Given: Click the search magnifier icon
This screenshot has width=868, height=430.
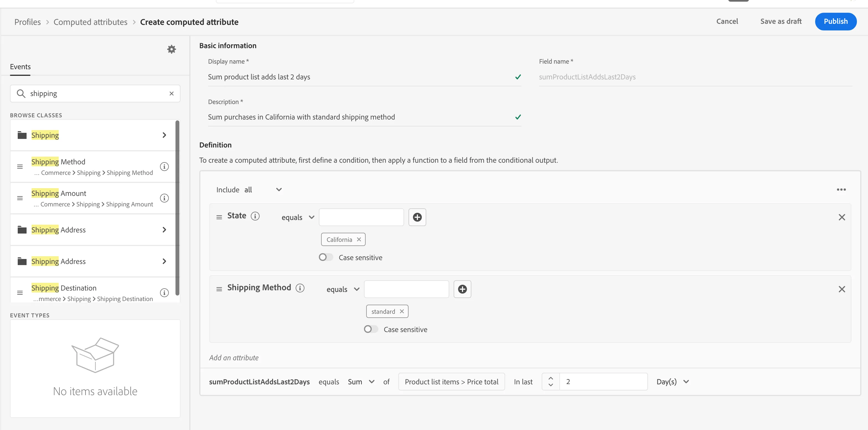Looking at the screenshot, I should [21, 94].
